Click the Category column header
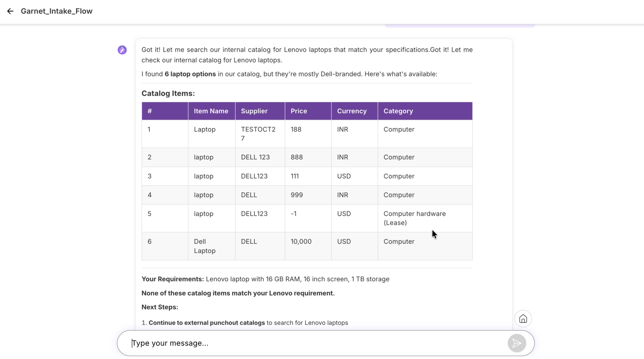 point(398,111)
